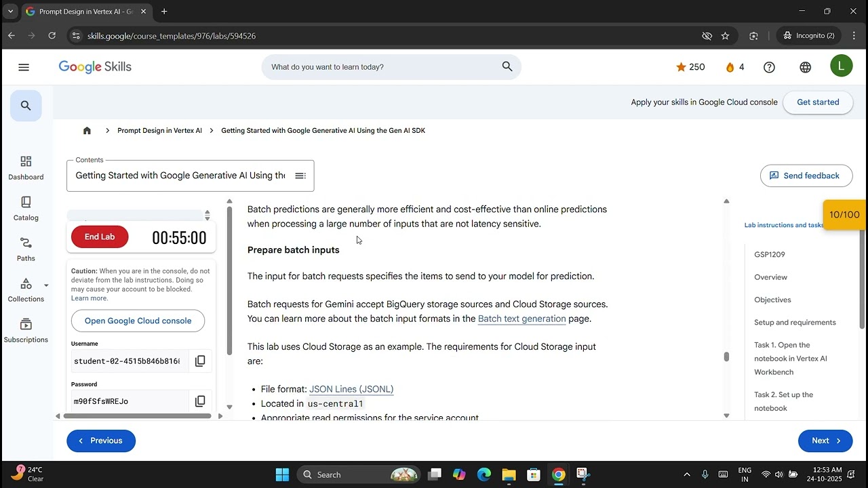Jump to Overview section

(771, 277)
